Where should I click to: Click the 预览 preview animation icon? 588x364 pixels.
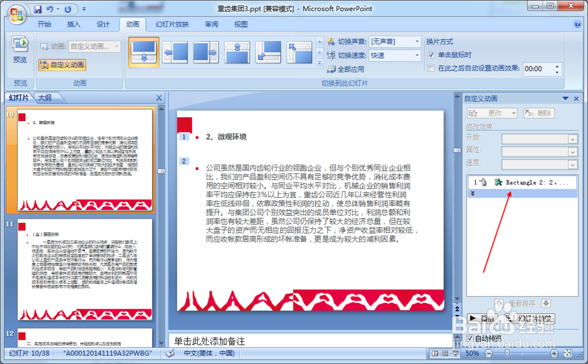20,50
